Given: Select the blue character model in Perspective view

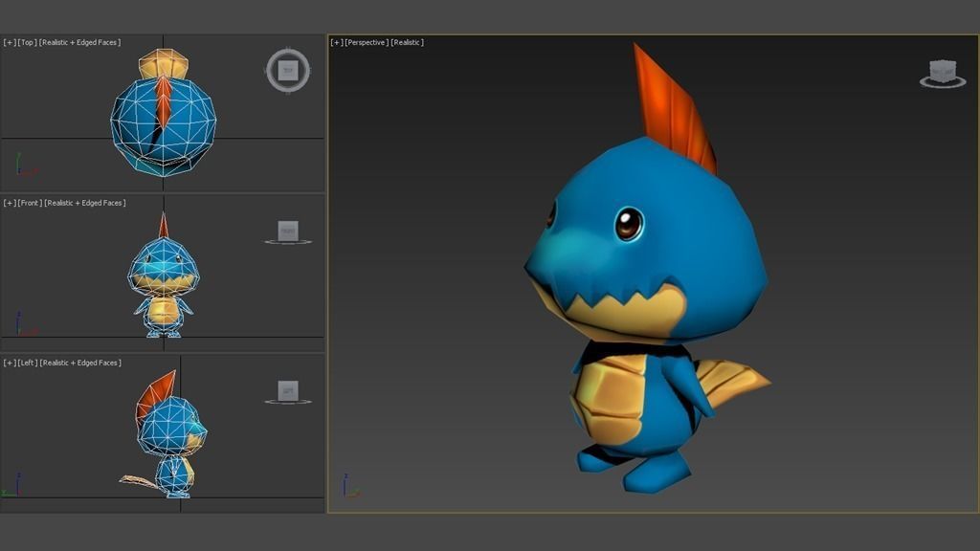Looking at the screenshot, I should tap(647, 269).
